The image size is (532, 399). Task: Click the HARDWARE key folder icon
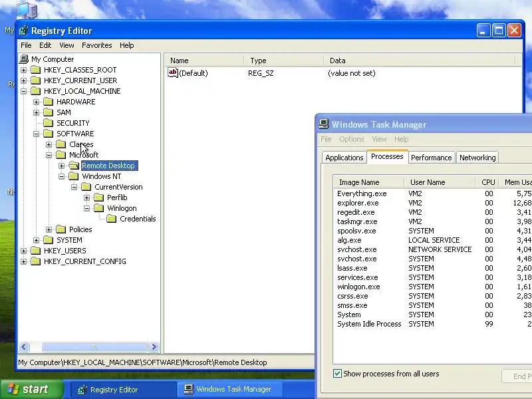click(x=48, y=102)
